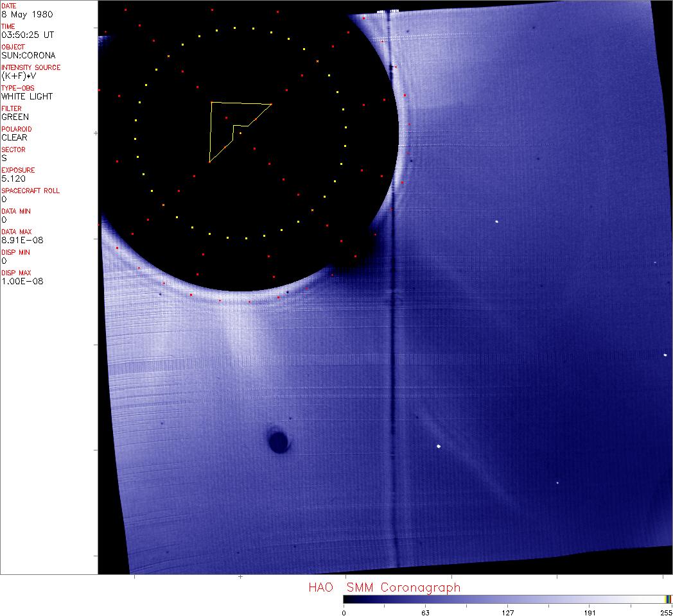Select the WHITE LIGHT observation type text
Image resolution: width=673 pixels, height=616 pixels.
[x=27, y=96]
